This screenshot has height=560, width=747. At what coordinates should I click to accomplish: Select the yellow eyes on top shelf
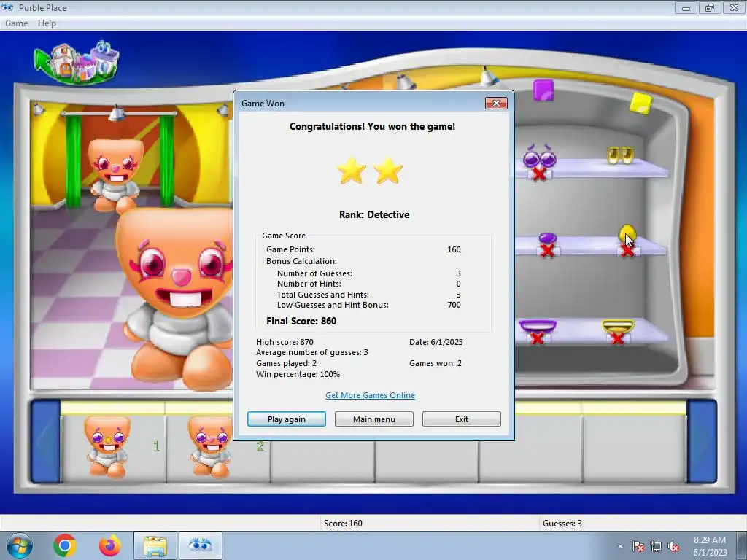click(620, 155)
